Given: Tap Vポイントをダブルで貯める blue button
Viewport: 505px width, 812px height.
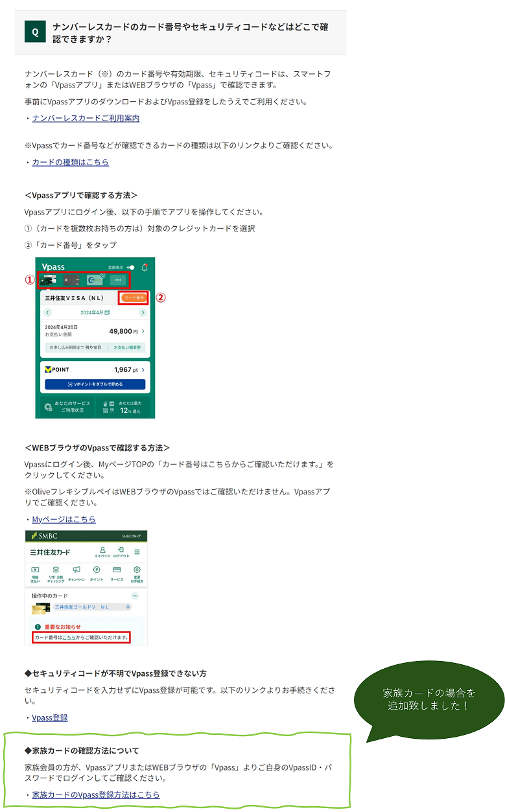Looking at the screenshot, I should click(95, 384).
